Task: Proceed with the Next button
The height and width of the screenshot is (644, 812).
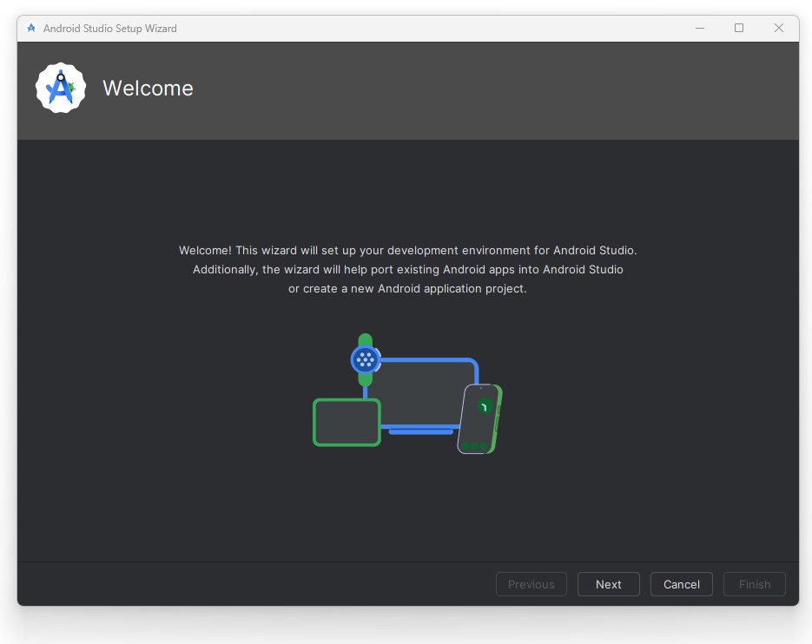Action: click(608, 584)
